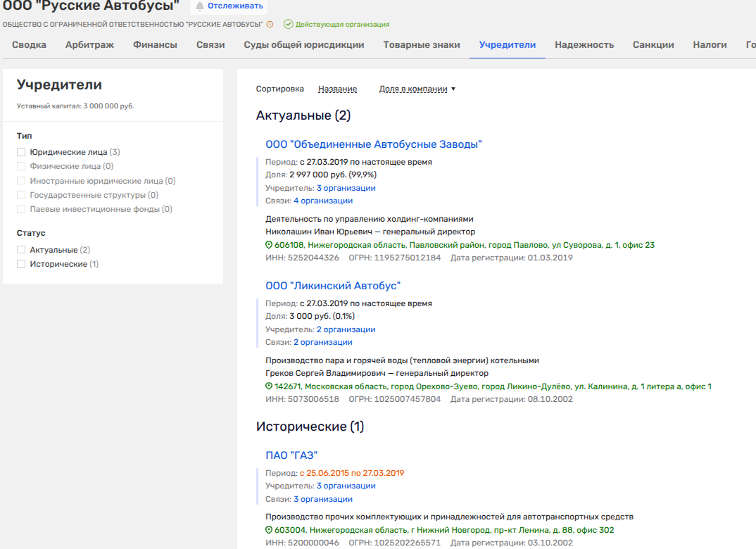Viewport: 756px width, 549px height.
Task: Open ООО "Объединенные Автобусные Заводы" company link
Action: click(x=373, y=144)
